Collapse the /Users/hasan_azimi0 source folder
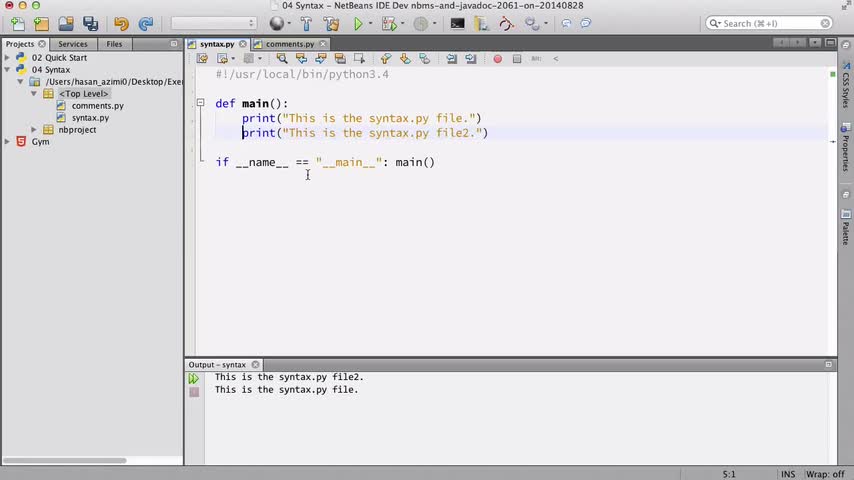854x480 pixels. [20, 82]
